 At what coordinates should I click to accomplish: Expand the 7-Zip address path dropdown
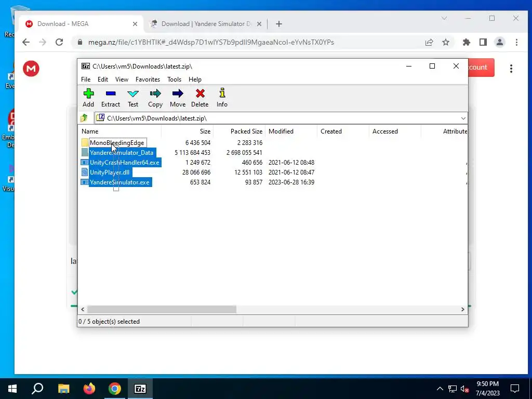click(x=463, y=118)
